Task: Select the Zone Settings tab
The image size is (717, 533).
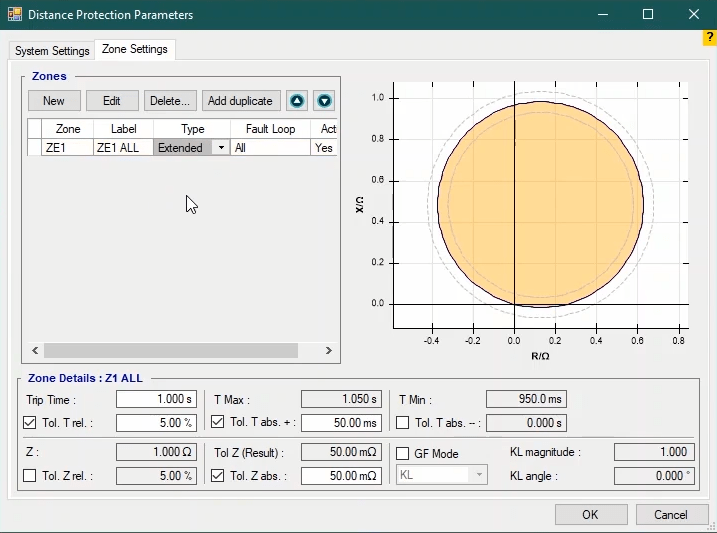Action: coord(134,49)
